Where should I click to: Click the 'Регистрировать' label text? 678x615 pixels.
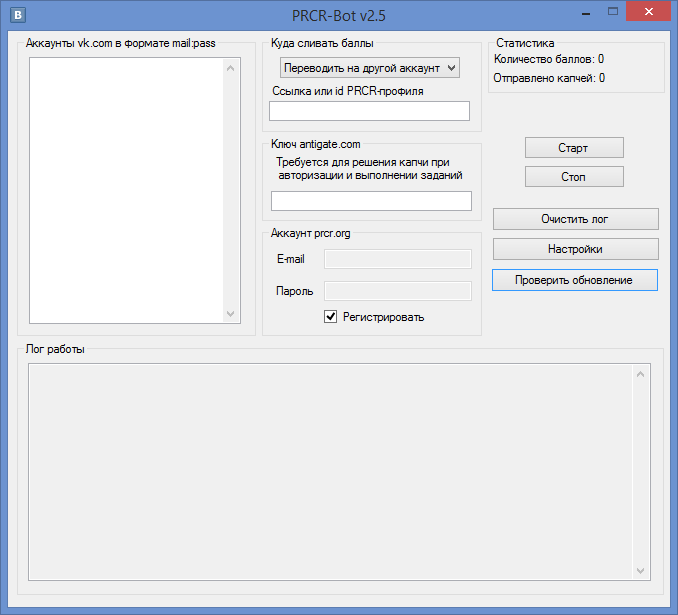[384, 317]
